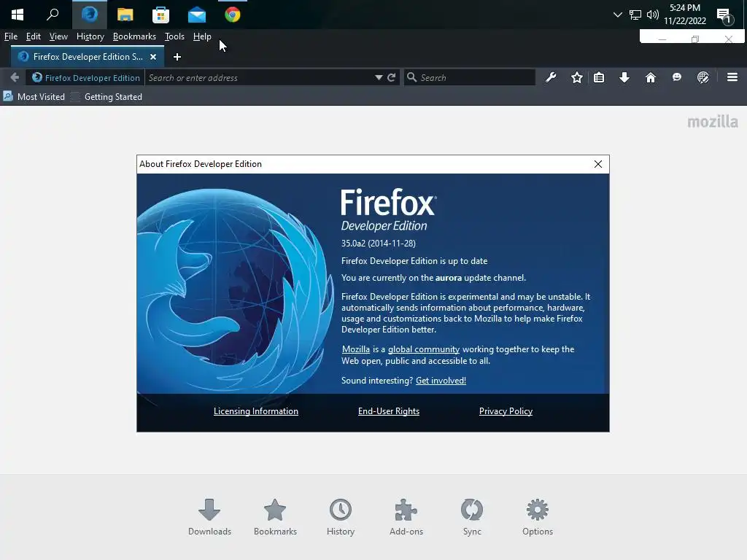The height and width of the screenshot is (560, 747).
Task: Open Options gear icon
Action: point(537,518)
